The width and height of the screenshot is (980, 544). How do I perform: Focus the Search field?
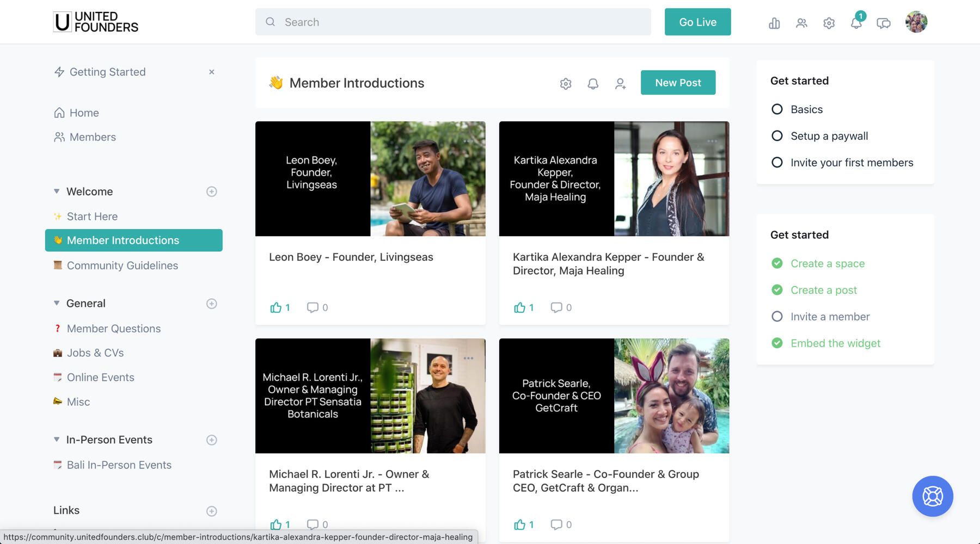453,22
